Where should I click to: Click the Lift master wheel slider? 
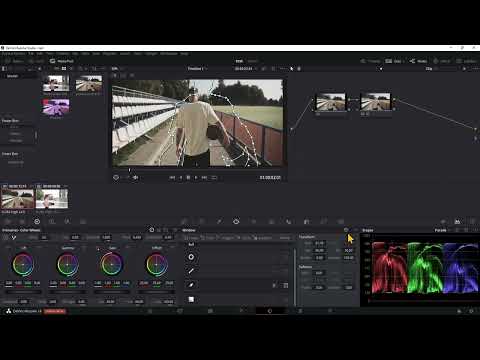[x=23, y=292]
